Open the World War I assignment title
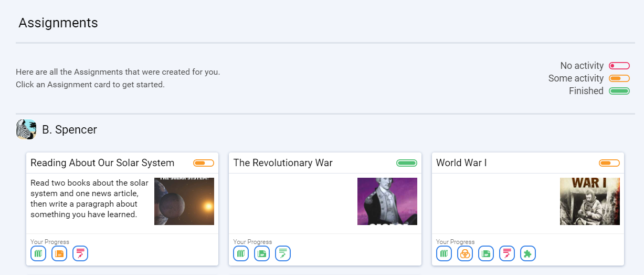The height and width of the screenshot is (275, 644). click(x=461, y=163)
